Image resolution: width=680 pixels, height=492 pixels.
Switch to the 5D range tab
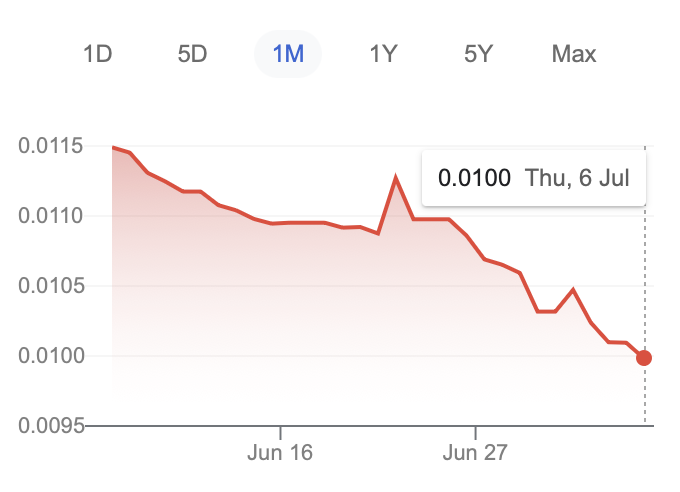point(192,54)
